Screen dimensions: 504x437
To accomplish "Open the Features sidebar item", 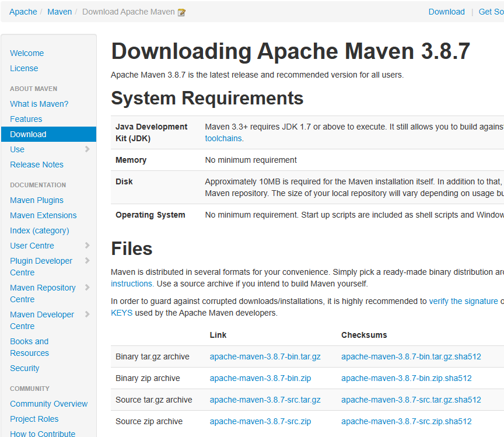I will [x=26, y=119].
